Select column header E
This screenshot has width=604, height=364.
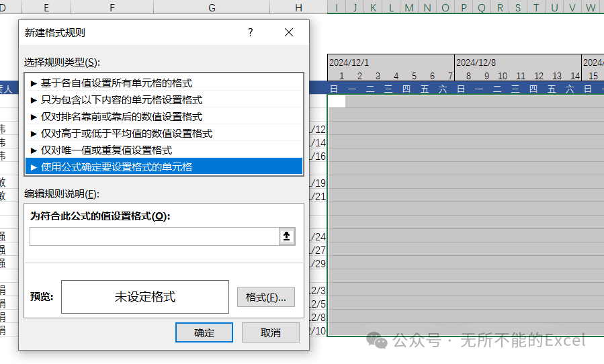pyautogui.click(x=46, y=7)
